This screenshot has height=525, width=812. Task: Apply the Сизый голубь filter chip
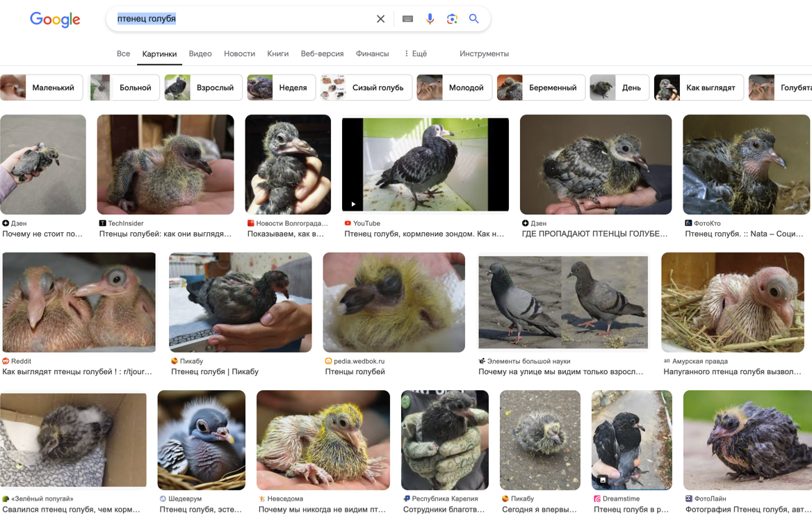click(366, 88)
